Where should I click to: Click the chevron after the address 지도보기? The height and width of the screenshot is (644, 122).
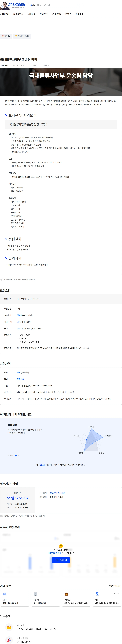pos(90,348)
